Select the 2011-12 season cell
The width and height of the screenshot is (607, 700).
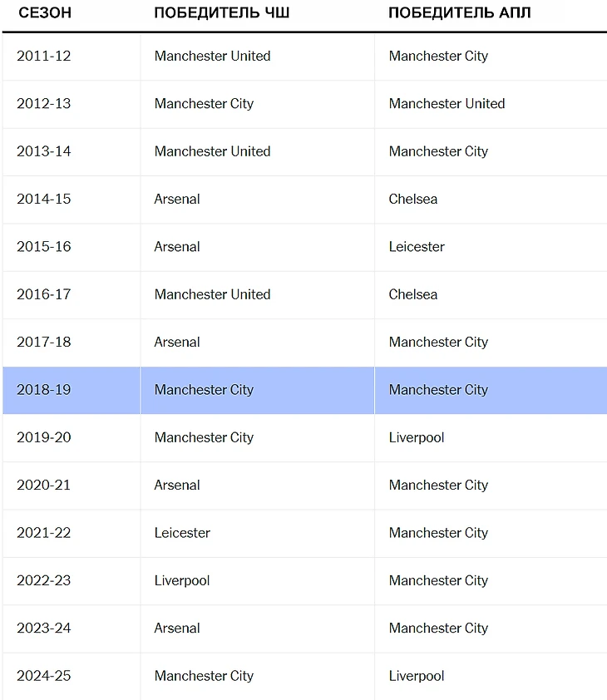(44, 56)
